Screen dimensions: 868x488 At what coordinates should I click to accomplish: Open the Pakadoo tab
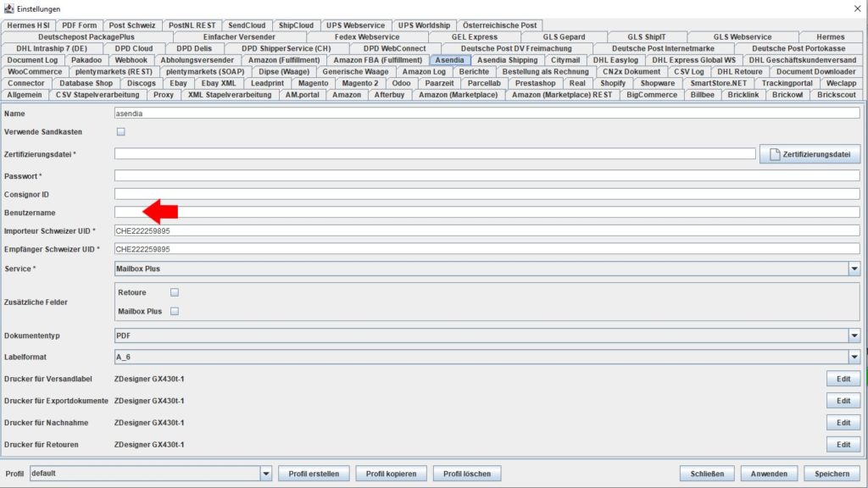[x=86, y=60]
